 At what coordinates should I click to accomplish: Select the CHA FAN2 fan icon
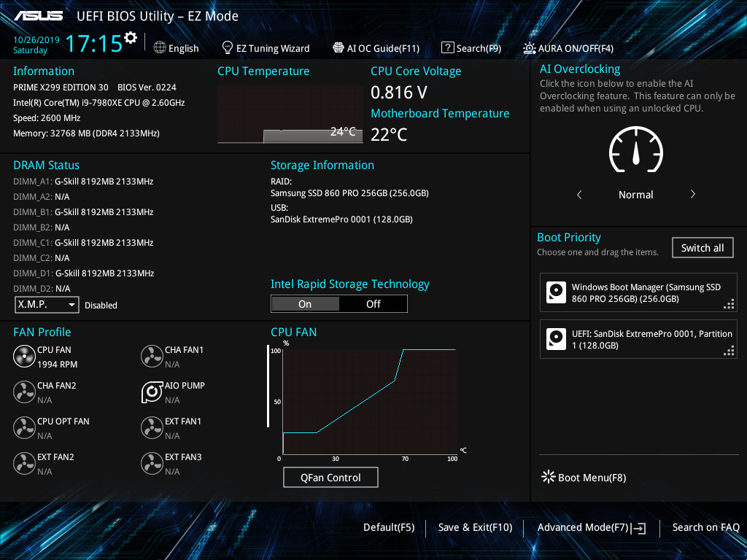[x=24, y=392]
